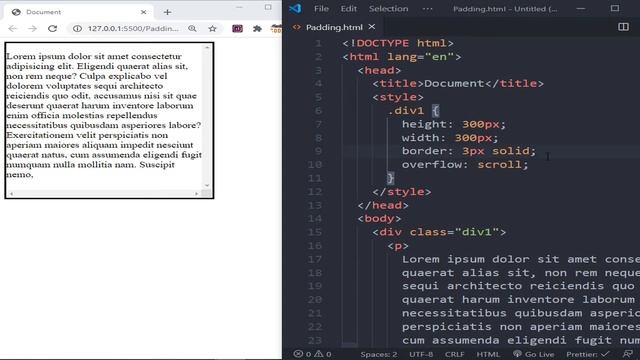Minimize the VS Code window

pyautogui.click(x=581, y=9)
